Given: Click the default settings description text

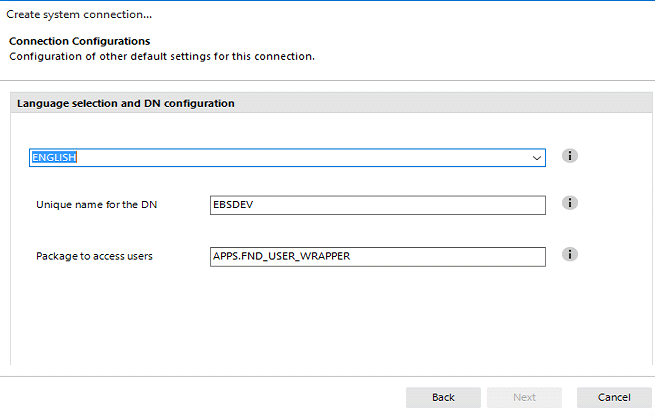Looking at the screenshot, I should [x=162, y=56].
